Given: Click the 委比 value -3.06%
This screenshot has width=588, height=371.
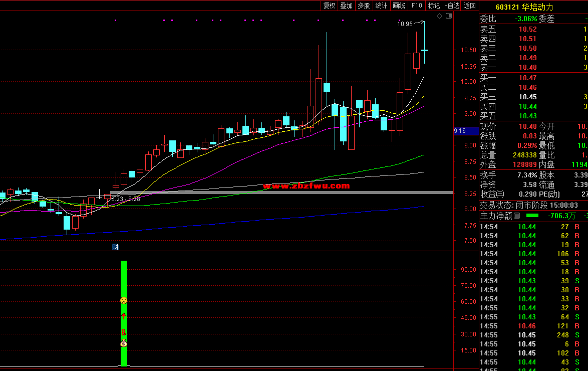Looking at the screenshot, I should coord(526,19).
